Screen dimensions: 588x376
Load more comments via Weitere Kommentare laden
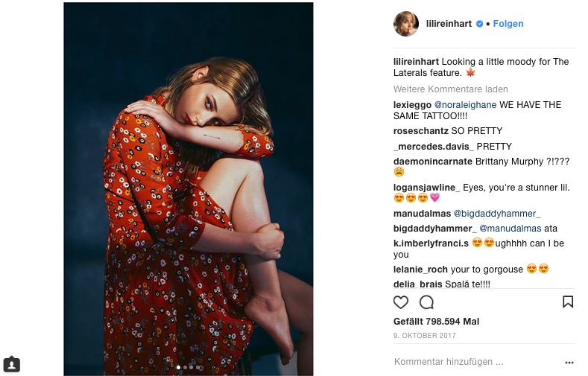click(x=450, y=89)
